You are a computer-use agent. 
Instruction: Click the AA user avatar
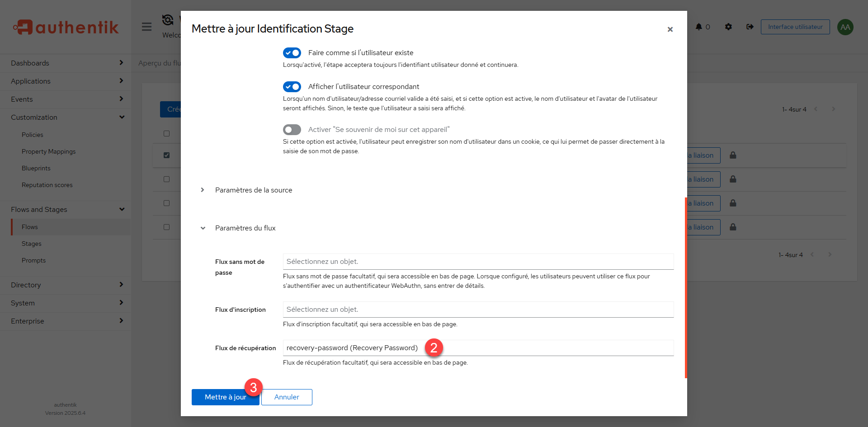pos(845,27)
